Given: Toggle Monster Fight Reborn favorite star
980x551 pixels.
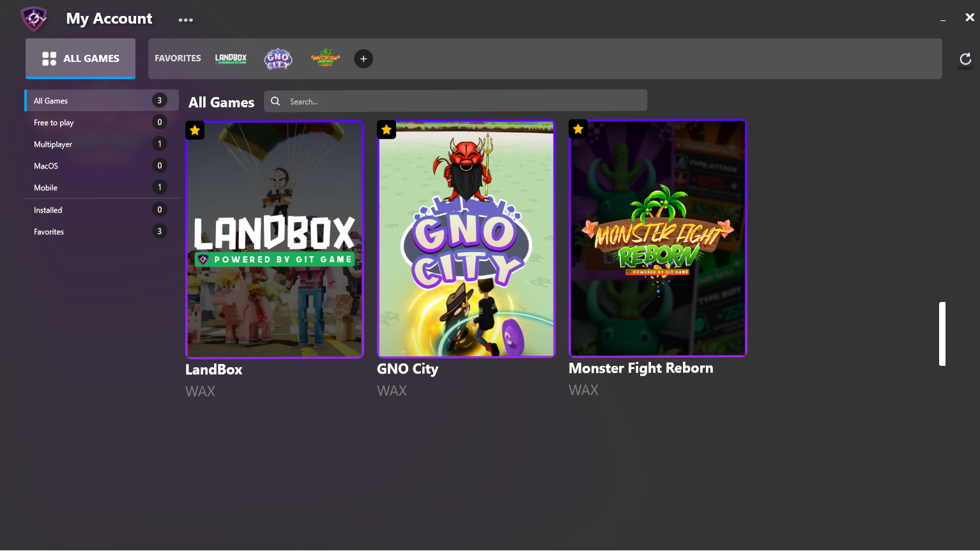Looking at the screenshot, I should click(578, 129).
